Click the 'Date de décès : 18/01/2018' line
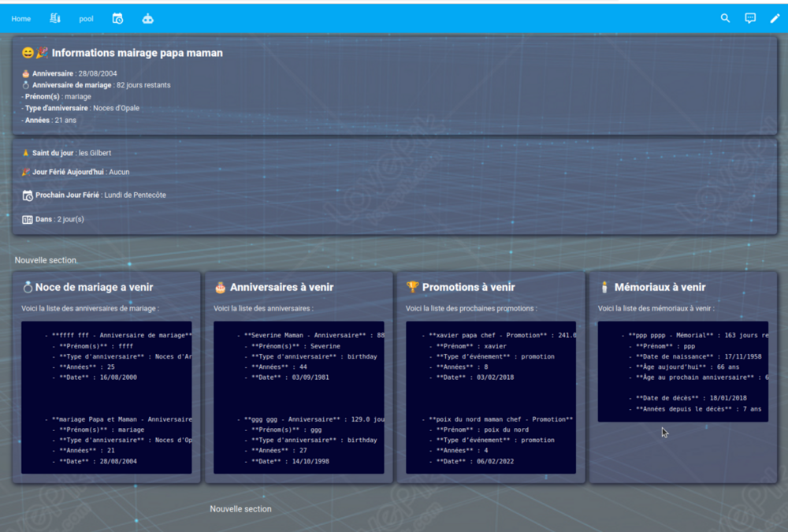Image resolution: width=788 pixels, height=532 pixels. [x=688, y=398]
